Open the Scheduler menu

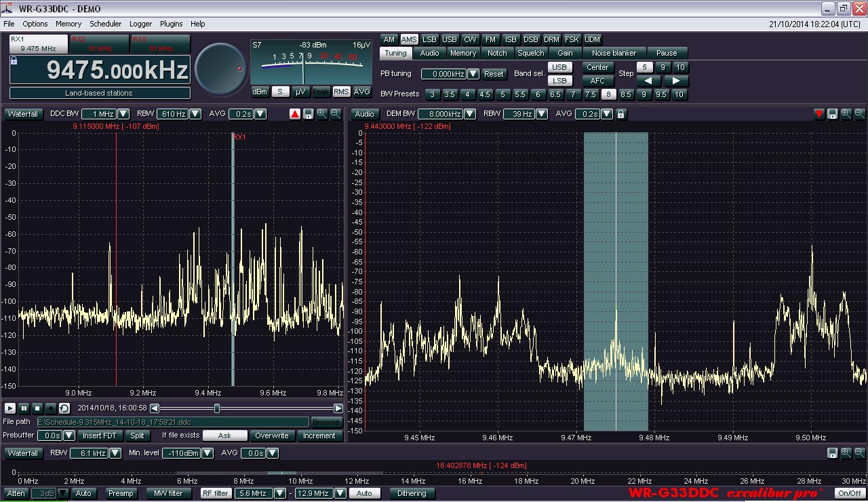(x=105, y=24)
